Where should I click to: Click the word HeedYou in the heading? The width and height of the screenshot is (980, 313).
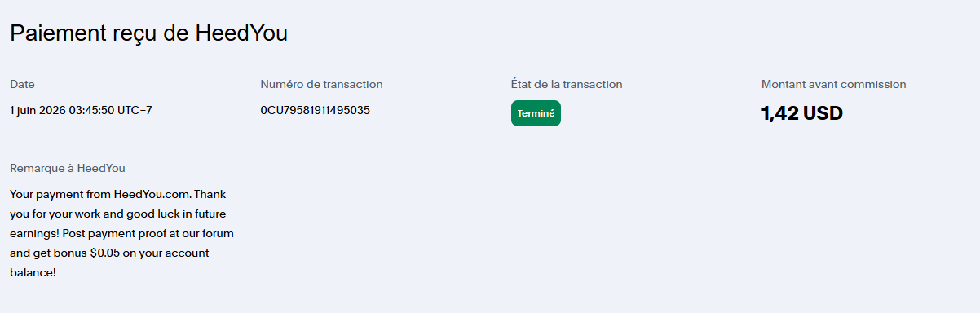241,33
